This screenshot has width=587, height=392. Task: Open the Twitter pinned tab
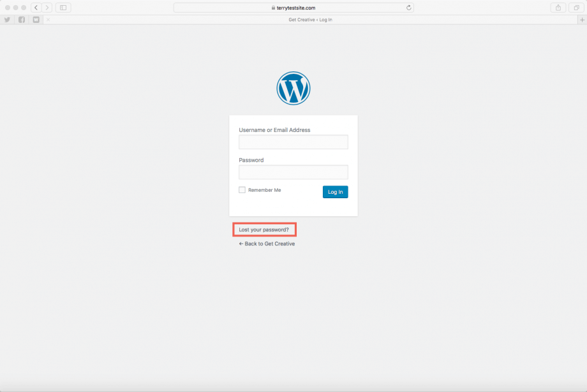click(x=7, y=20)
